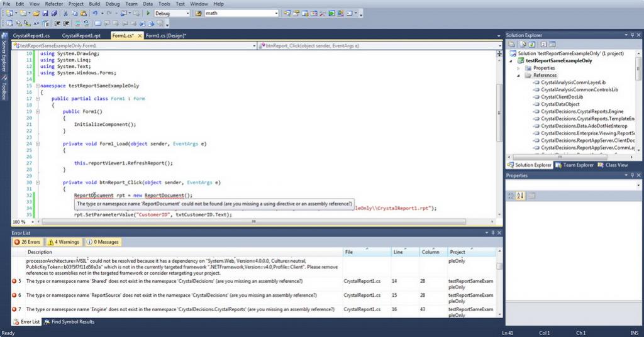The height and width of the screenshot is (337, 644).
Task: Open the Debug configuration dropdown
Action: [x=187, y=13]
